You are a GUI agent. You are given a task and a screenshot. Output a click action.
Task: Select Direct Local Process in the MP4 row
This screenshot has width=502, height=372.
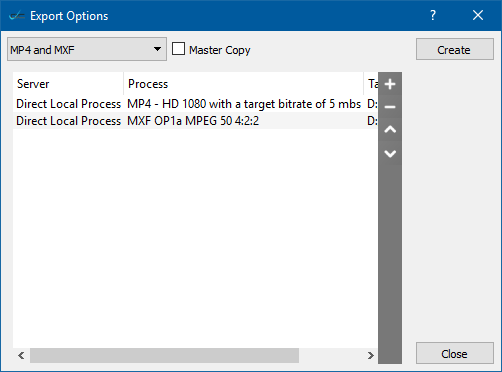68,104
